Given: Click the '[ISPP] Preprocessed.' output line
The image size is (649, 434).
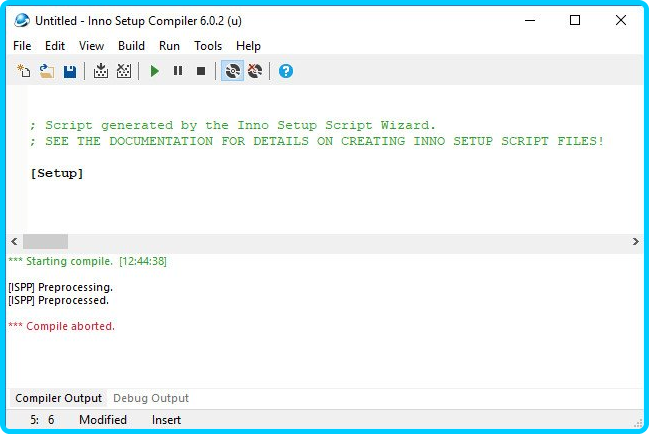Looking at the screenshot, I should [x=58, y=300].
